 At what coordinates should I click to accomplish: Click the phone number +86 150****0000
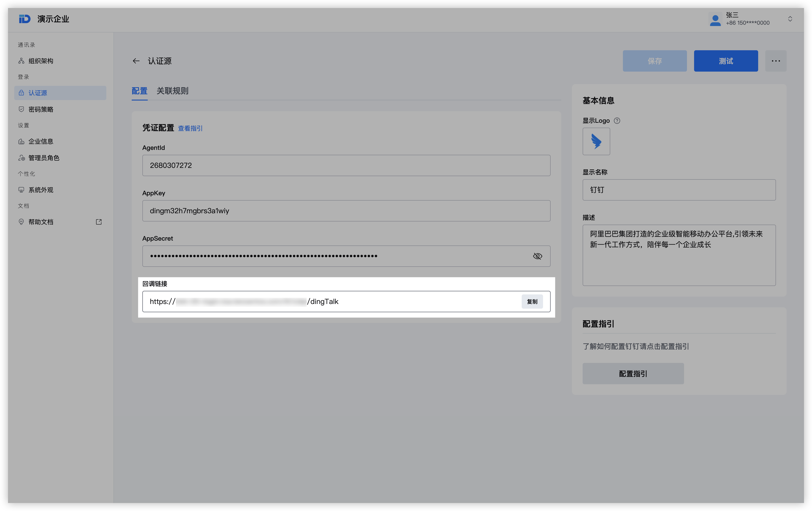[x=747, y=23]
